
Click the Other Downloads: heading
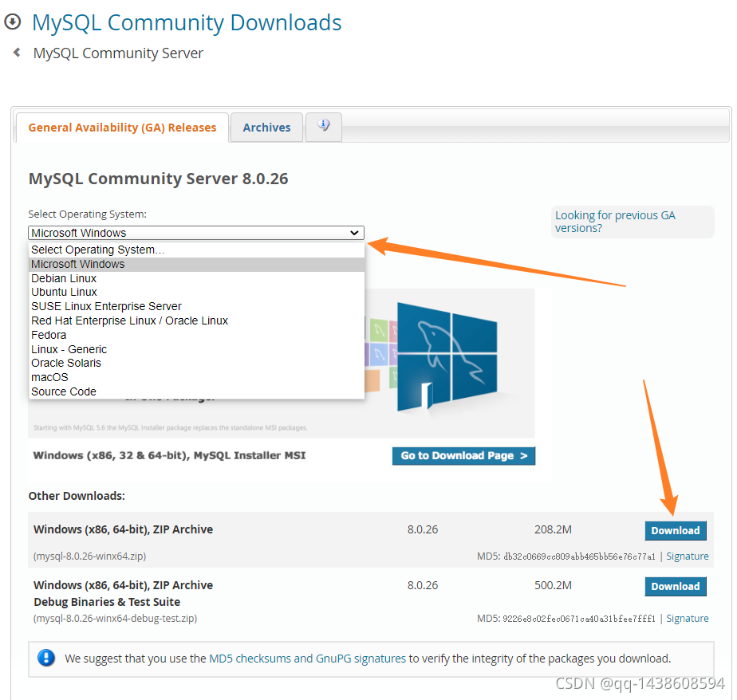pyautogui.click(x=77, y=496)
